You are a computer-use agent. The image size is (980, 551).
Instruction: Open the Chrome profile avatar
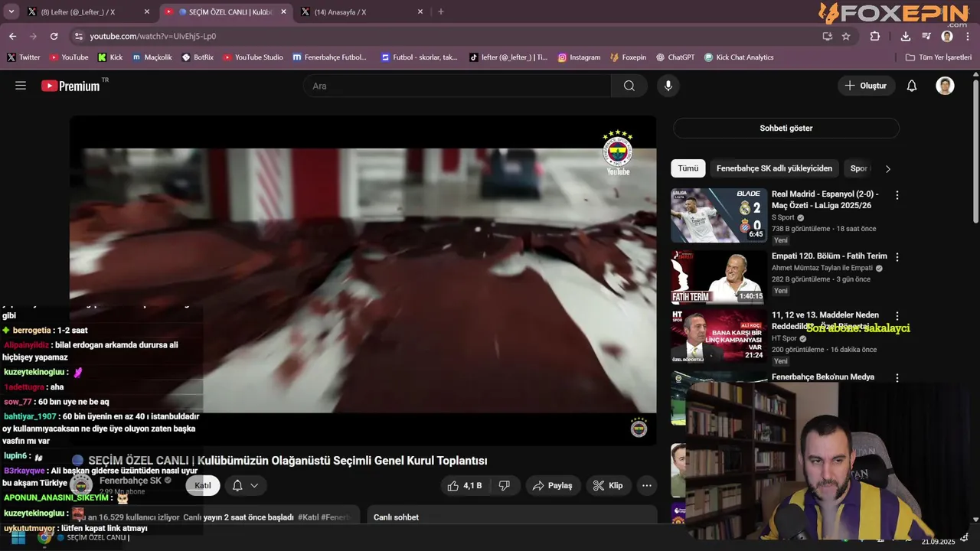point(947,36)
